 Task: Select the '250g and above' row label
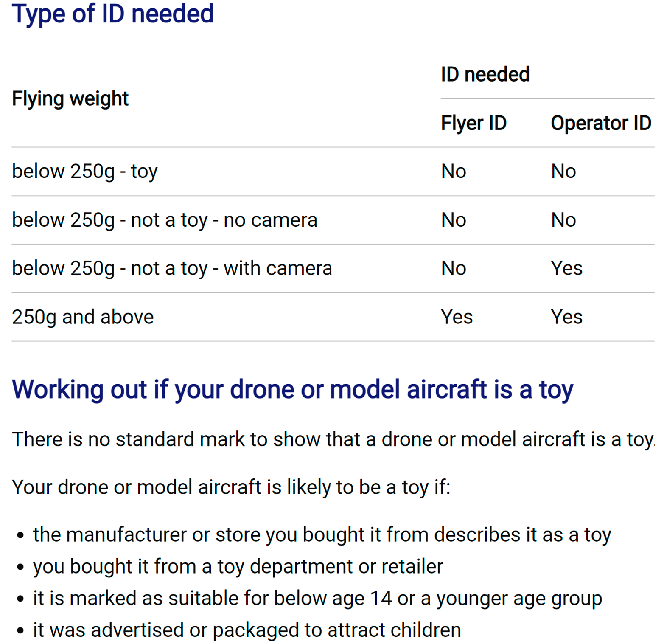[83, 317]
